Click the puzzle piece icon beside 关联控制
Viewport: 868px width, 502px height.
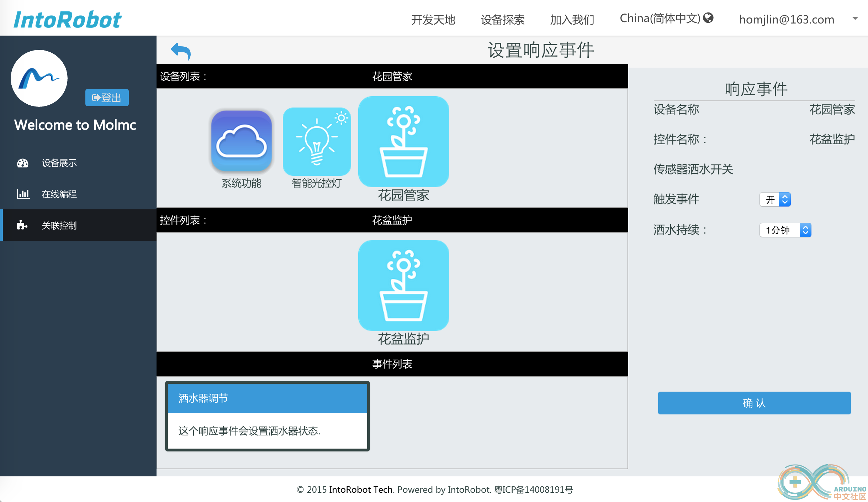22,225
